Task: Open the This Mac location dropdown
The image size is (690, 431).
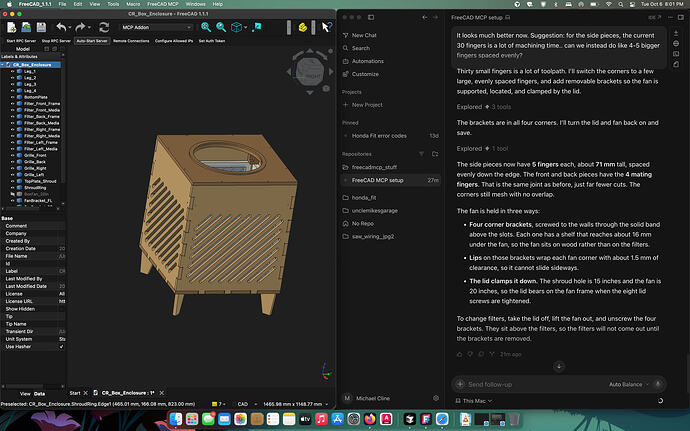Action: point(473,401)
